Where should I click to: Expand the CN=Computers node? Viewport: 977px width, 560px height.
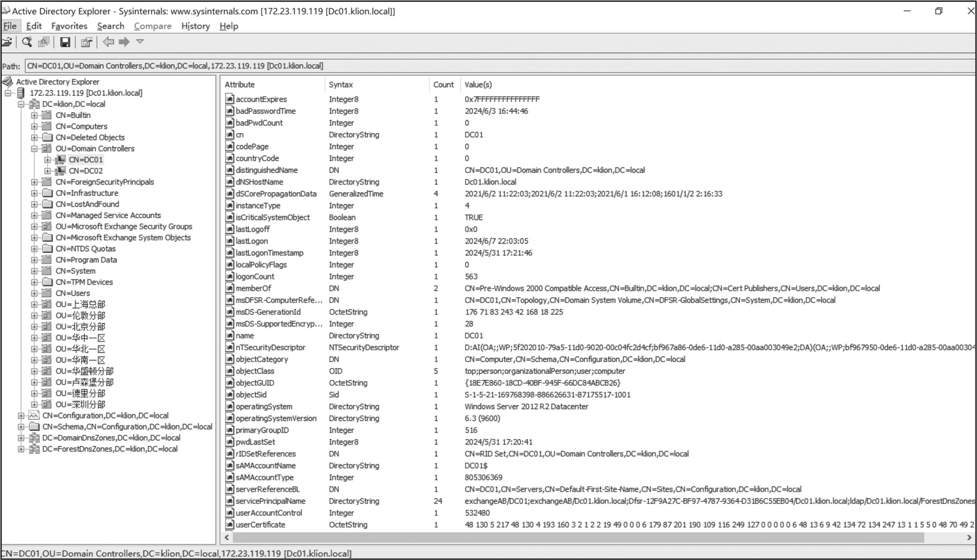click(x=34, y=126)
